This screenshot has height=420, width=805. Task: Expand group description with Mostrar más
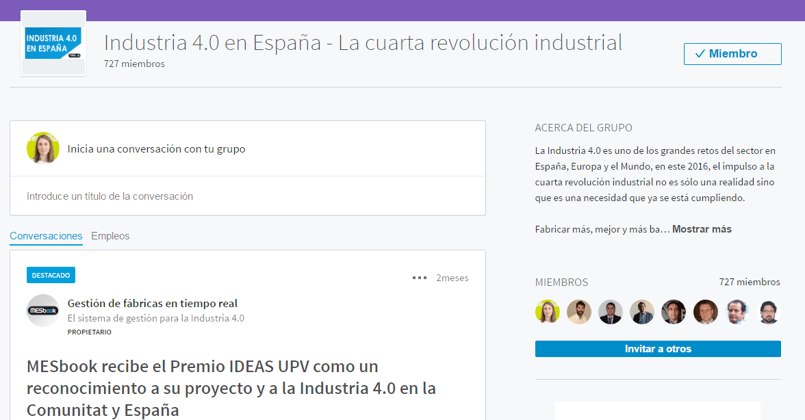tap(702, 230)
